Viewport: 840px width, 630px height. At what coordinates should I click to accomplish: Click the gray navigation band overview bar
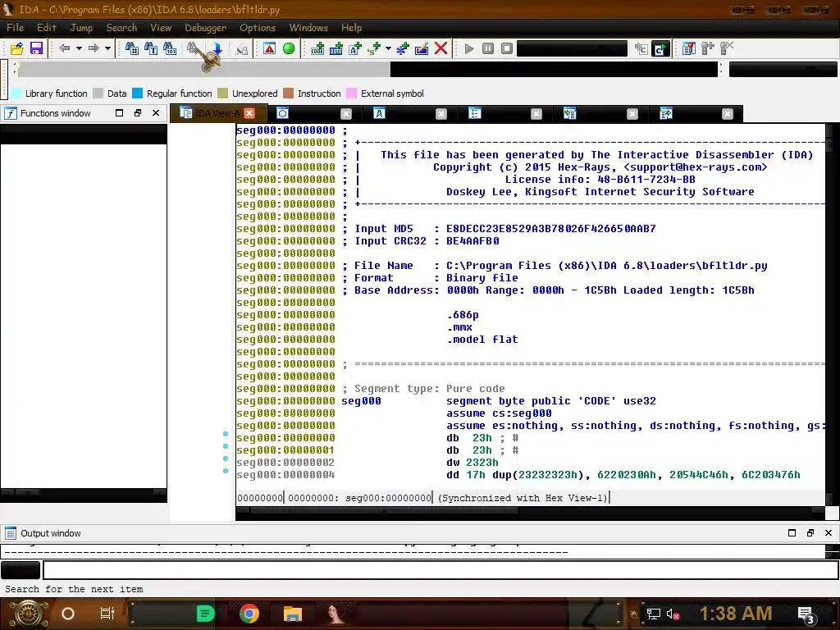(203, 69)
